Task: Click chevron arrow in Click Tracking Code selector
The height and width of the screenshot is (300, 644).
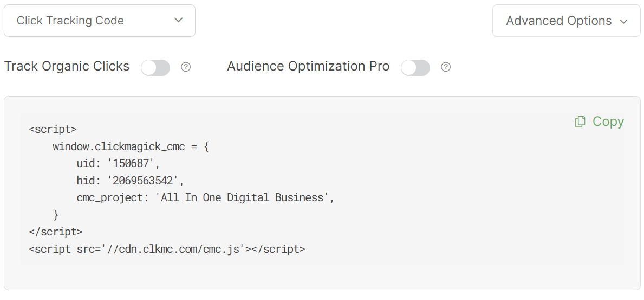Action: [179, 21]
